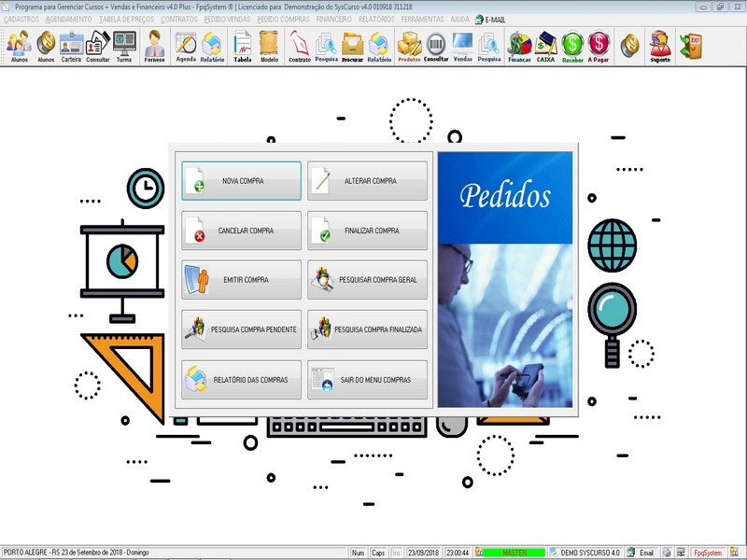Image resolution: width=747 pixels, height=560 pixels.
Task: Click the time 23:00:44 in status bar
Action: 458,553
